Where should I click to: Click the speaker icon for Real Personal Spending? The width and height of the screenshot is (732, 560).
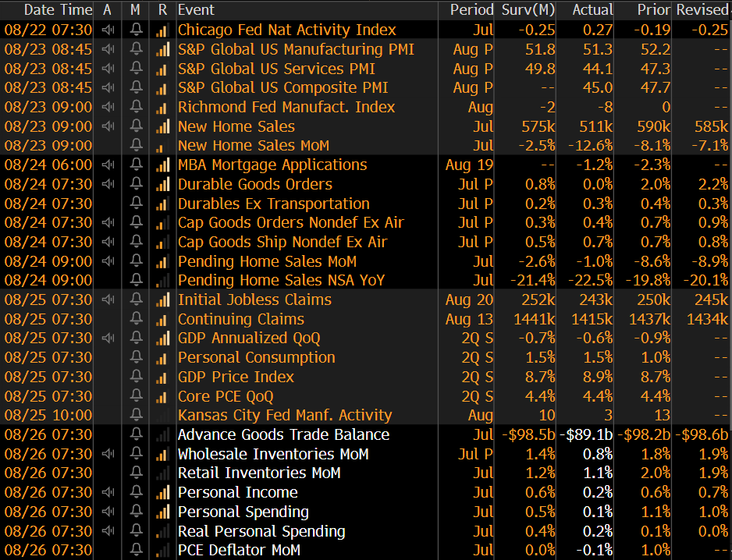tap(108, 531)
